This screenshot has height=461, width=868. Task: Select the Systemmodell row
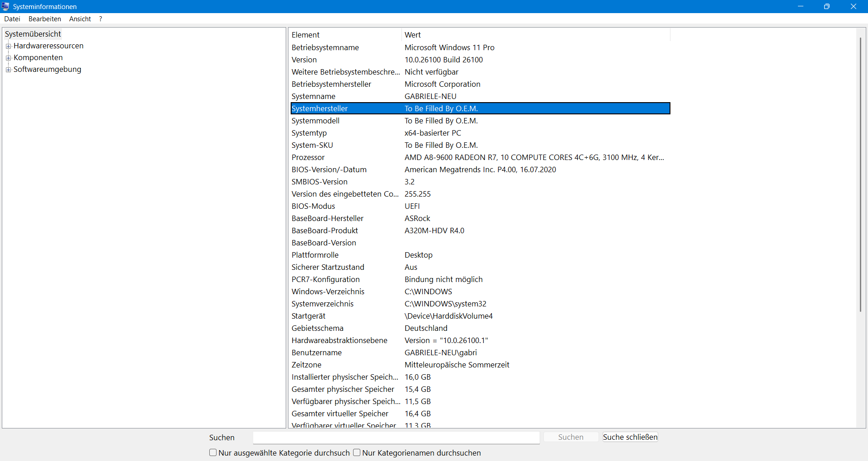(480, 121)
